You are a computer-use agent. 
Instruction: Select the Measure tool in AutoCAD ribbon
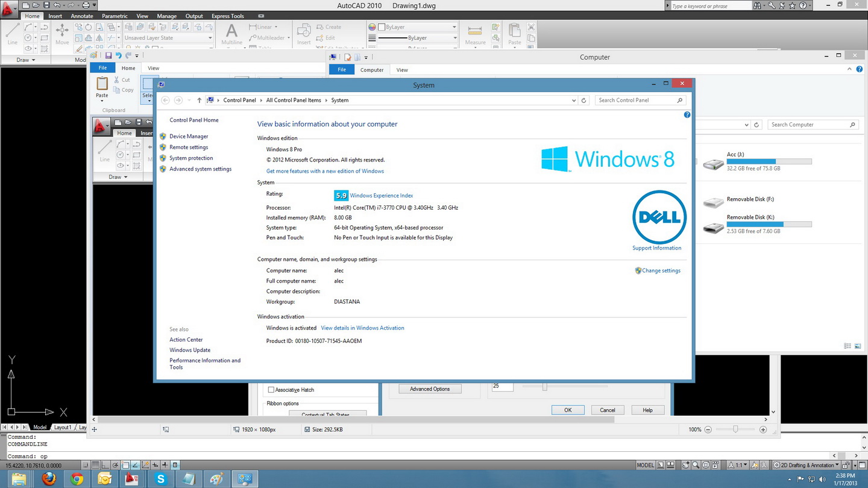pyautogui.click(x=475, y=35)
